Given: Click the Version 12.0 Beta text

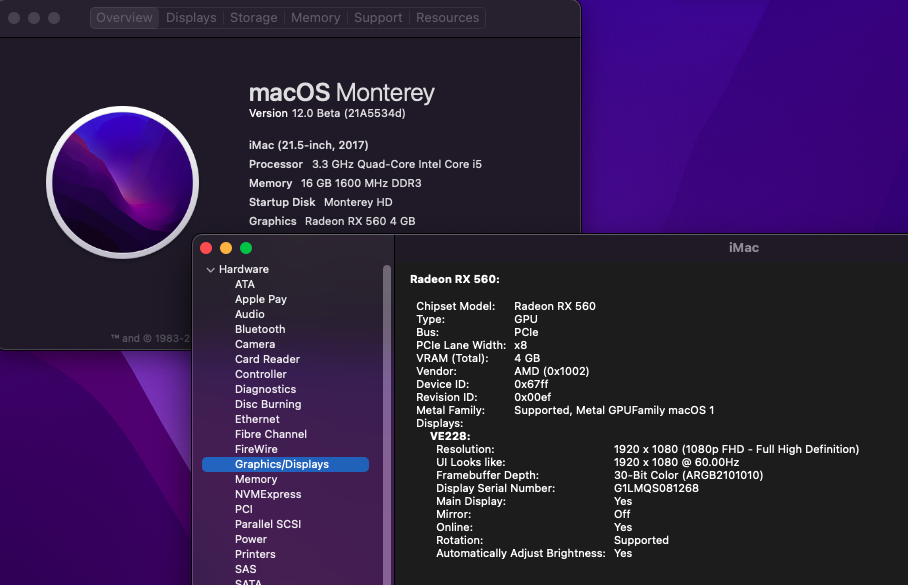Looking at the screenshot, I should point(327,114).
